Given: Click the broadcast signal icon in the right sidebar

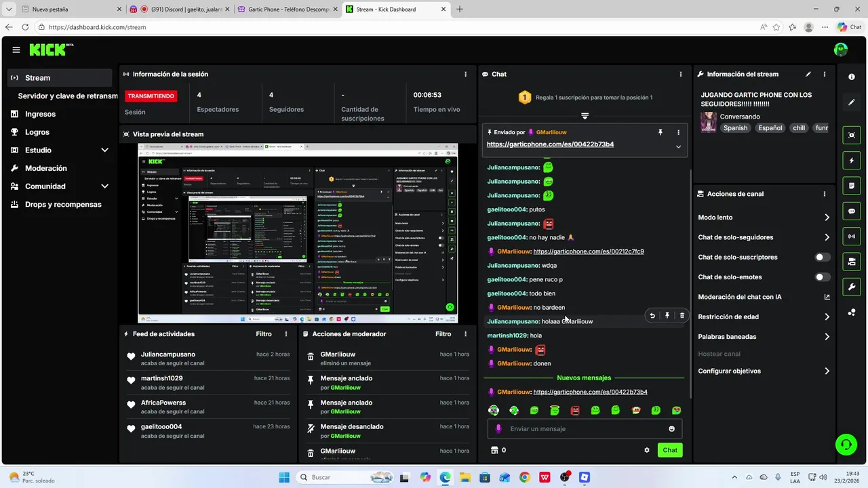Looking at the screenshot, I should coord(852,236).
